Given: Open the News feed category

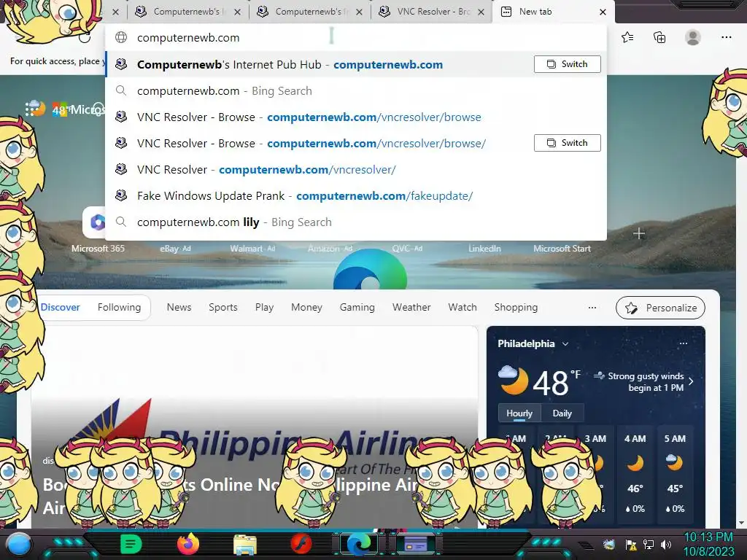Looking at the screenshot, I should (x=179, y=308).
